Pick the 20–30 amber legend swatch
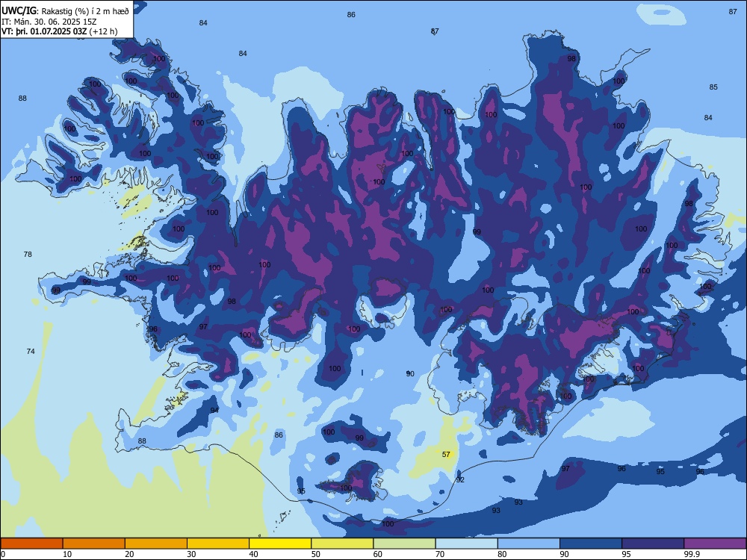The width and height of the screenshot is (747, 560). (x=156, y=544)
